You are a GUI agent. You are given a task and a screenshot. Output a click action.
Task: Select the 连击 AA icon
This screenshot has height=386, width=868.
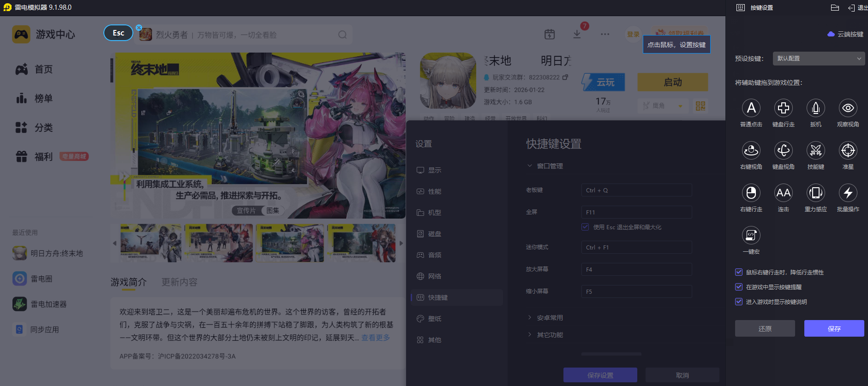[x=784, y=193]
